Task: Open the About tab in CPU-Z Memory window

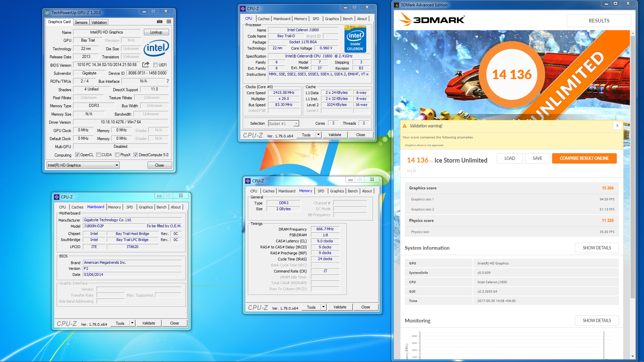Action: tap(367, 191)
